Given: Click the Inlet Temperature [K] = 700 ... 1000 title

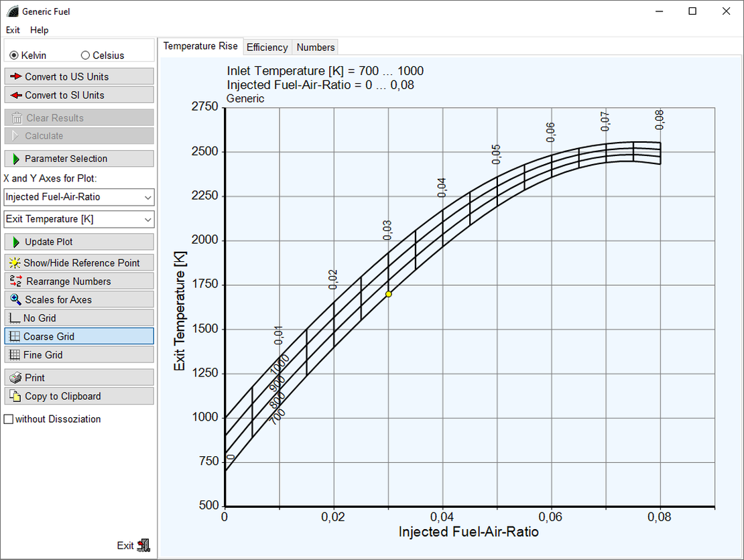Looking at the screenshot, I should tap(325, 71).
